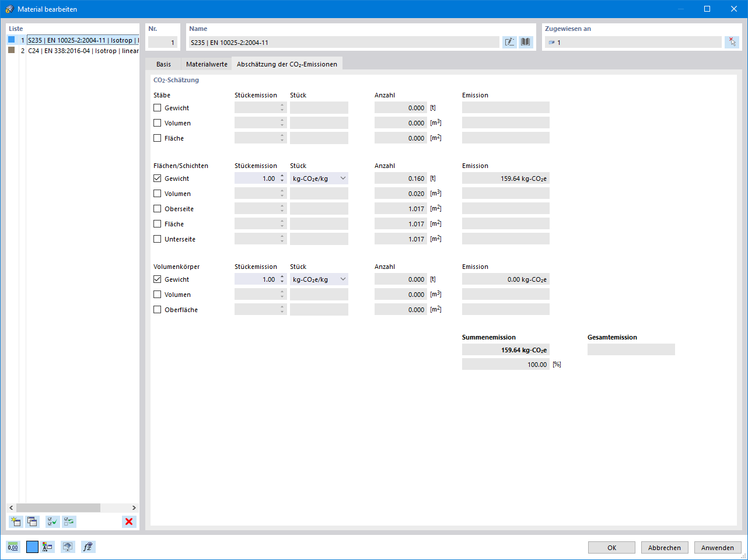Screen dimensions: 748x560
Task: Switch to the Materialwerte tab
Action: (207, 64)
